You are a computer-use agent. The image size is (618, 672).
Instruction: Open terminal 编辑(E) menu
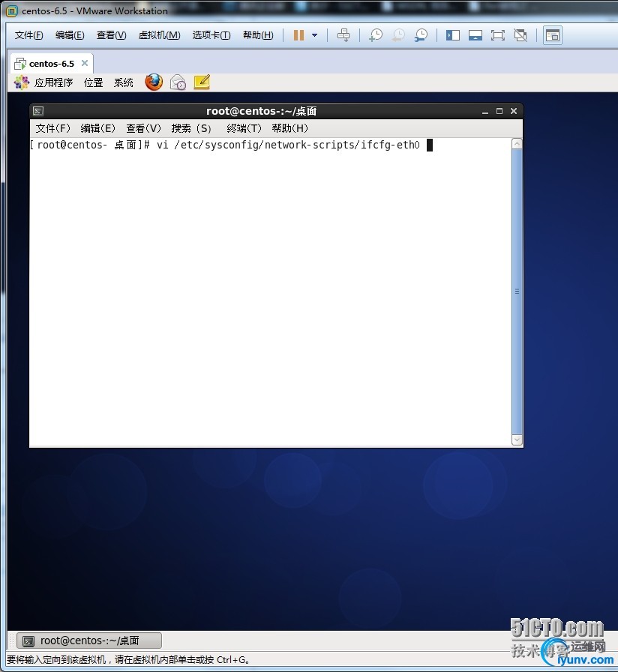tap(97, 128)
